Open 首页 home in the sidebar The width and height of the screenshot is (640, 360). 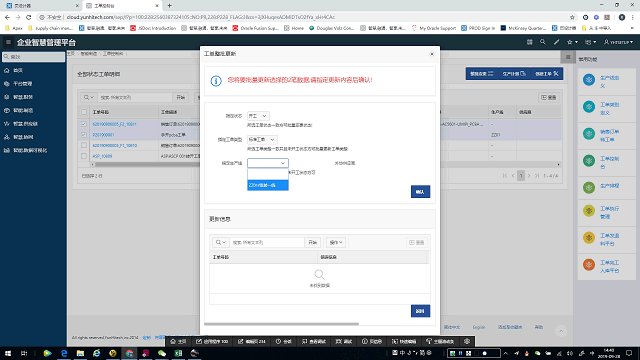[18, 71]
